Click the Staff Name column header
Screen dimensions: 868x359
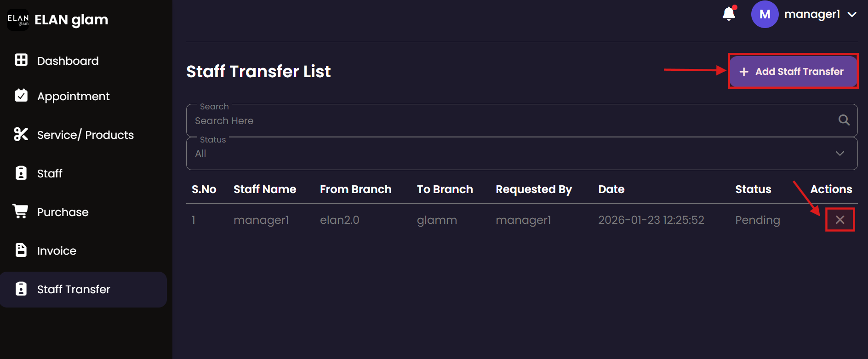click(265, 189)
